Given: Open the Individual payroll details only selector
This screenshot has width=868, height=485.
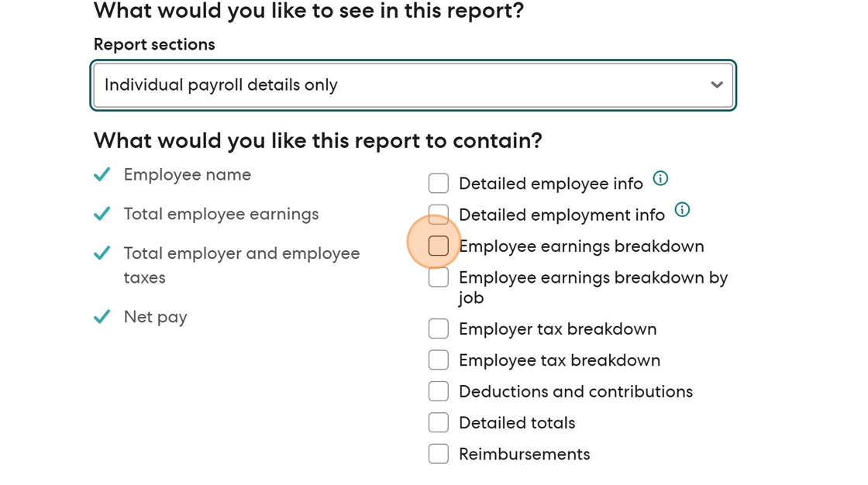Looking at the screenshot, I should tap(413, 85).
